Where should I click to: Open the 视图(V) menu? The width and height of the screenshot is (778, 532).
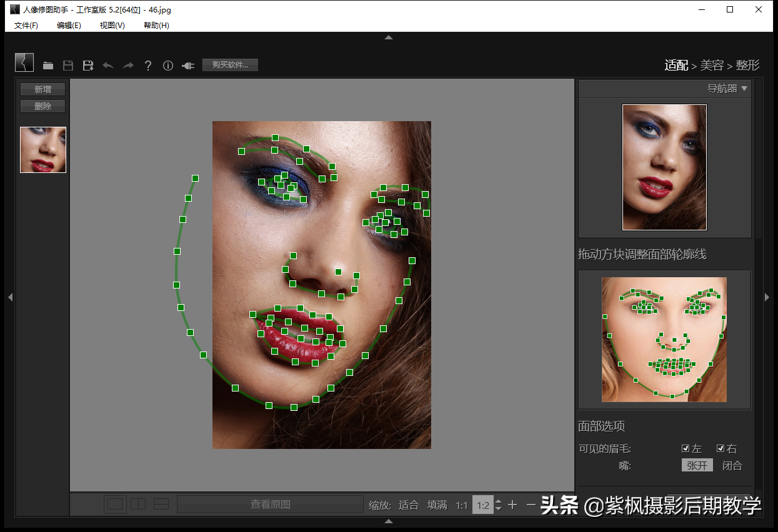click(112, 25)
